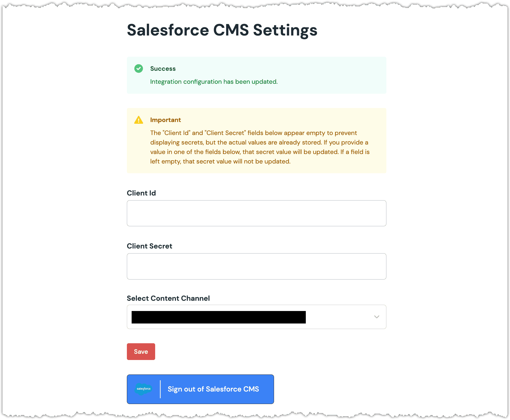Click the Important notice title

165,120
